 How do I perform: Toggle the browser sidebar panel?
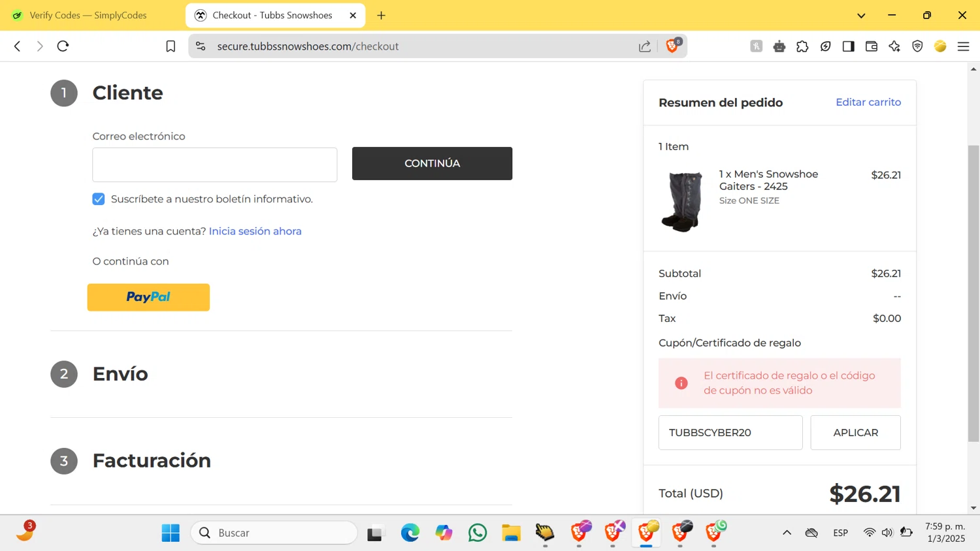[848, 46]
